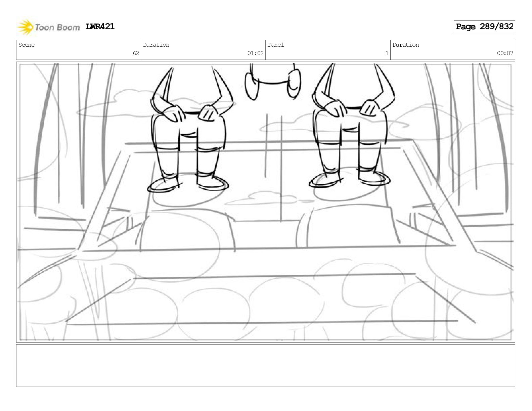The image size is (532, 411).
Task: Click the empty notes box below the panel
Action: tap(265, 365)
